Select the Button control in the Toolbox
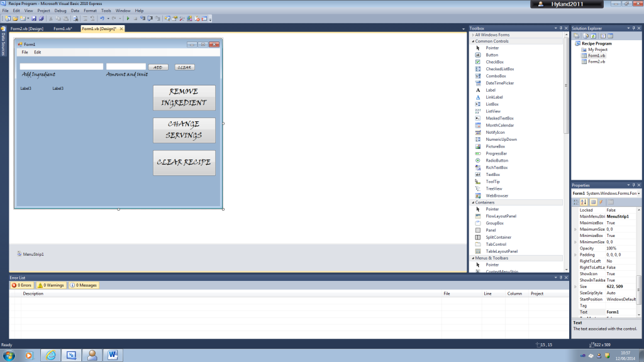 click(493, 55)
